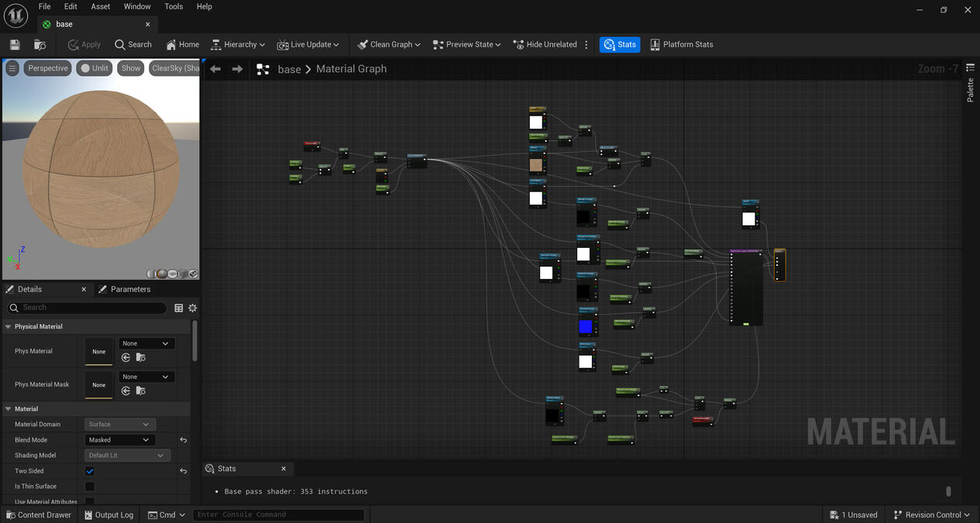Browse to asset in Content Browser
The height and width of the screenshot is (523, 980).
click(40, 44)
